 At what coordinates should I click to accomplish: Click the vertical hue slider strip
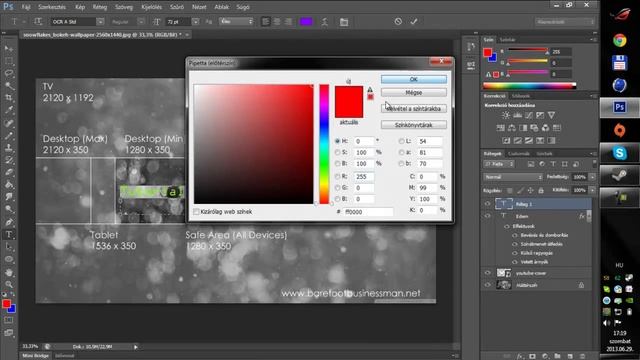[324, 144]
